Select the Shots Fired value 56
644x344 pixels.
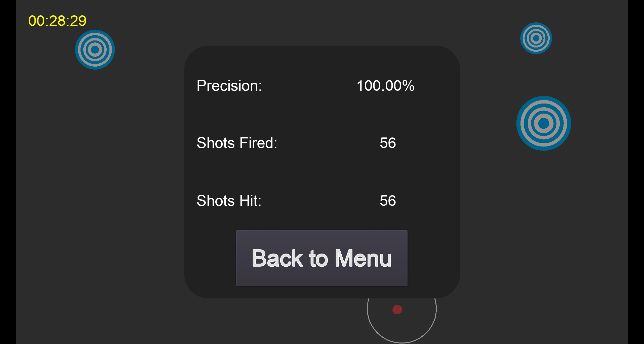point(388,143)
